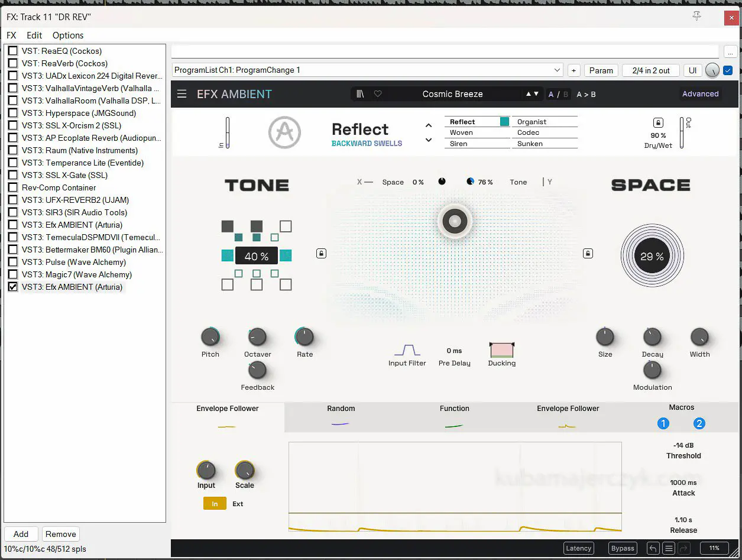Open the Input Filter shape icon

click(x=407, y=349)
